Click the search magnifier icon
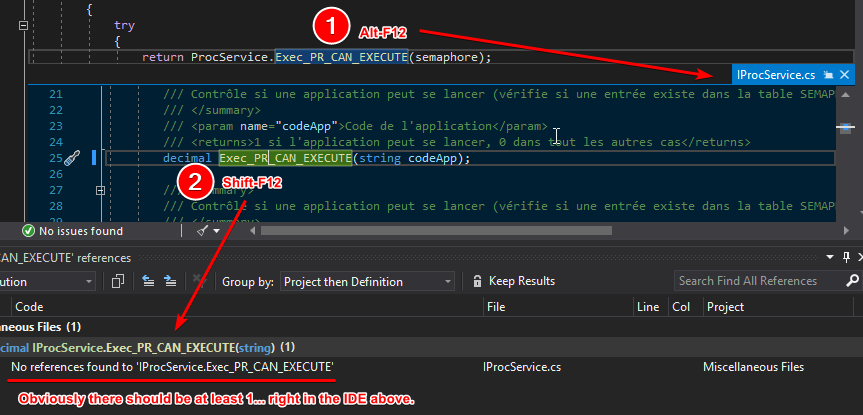 (851, 281)
